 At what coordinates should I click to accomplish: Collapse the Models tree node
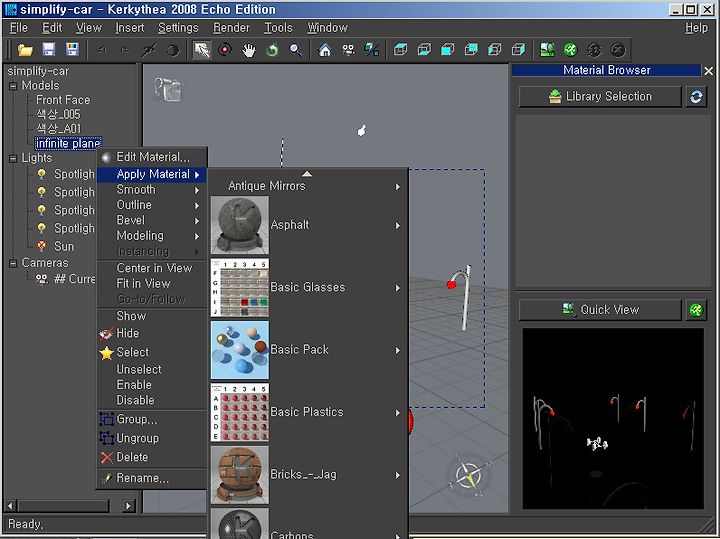[x=13, y=86]
